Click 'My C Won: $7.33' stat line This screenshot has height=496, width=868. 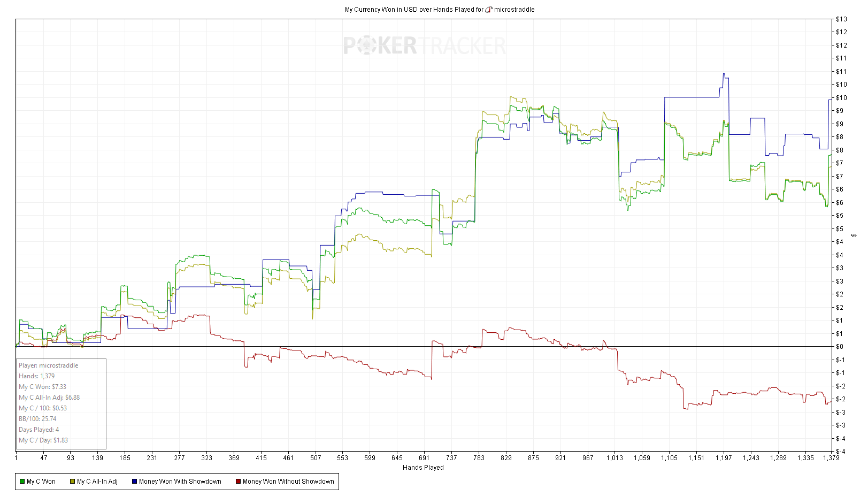click(43, 387)
